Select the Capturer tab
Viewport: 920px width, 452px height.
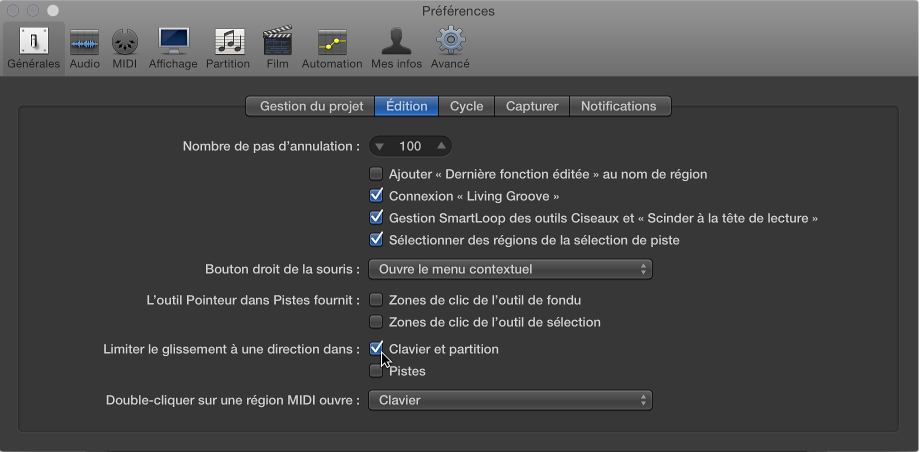(531, 106)
